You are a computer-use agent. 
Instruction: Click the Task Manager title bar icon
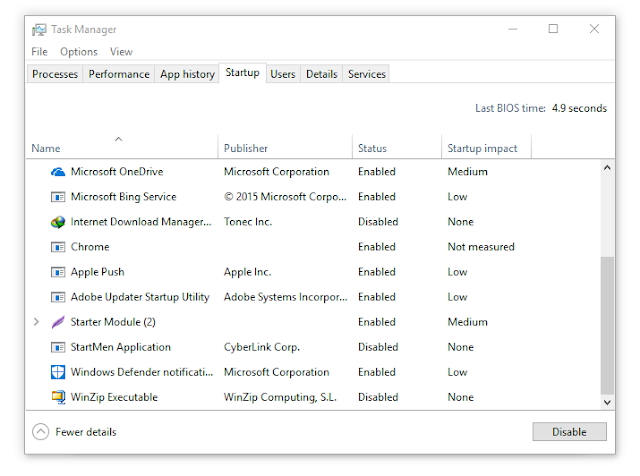tap(39, 29)
